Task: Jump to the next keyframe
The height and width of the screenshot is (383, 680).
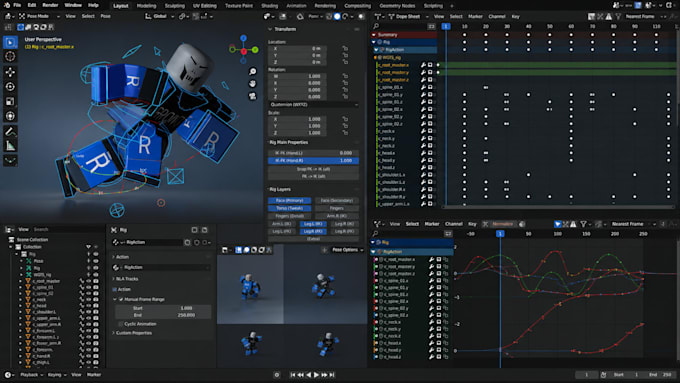Action: pos(324,375)
